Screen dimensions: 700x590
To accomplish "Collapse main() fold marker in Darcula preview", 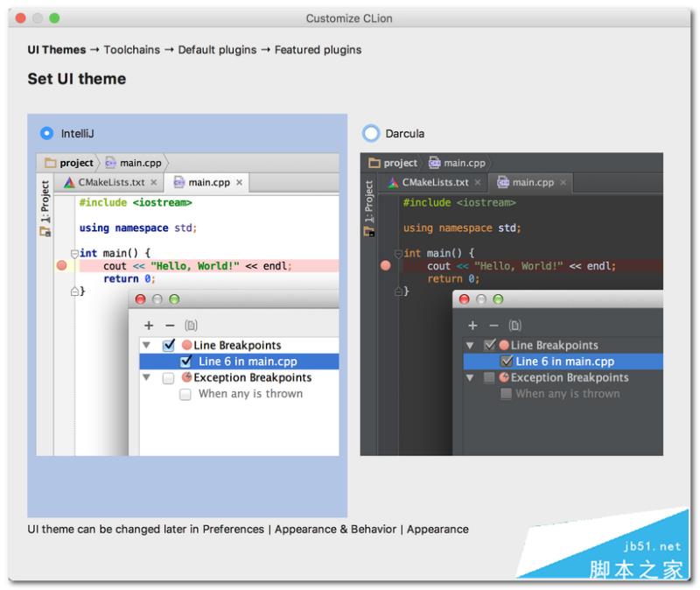I will pyautogui.click(x=399, y=254).
